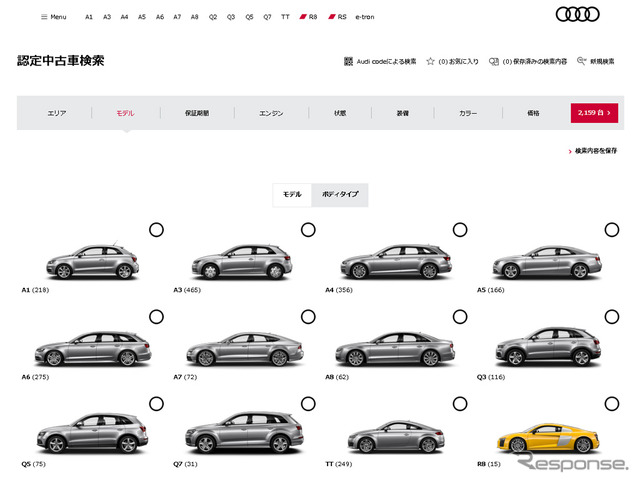Open the モデル filter tab

point(125,113)
